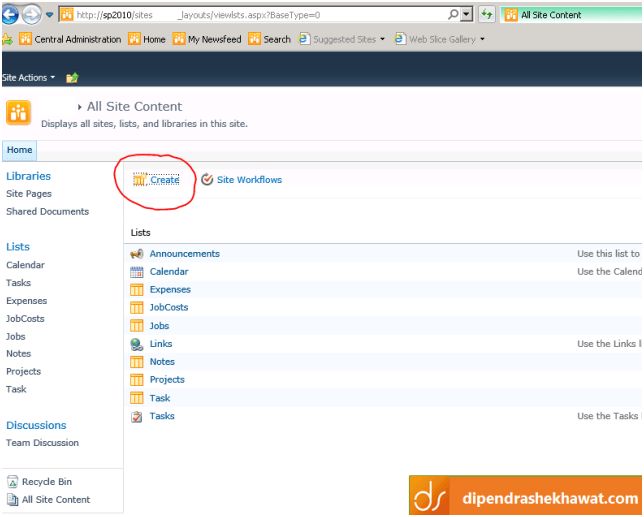Click the Site Workflows icon
The width and height of the screenshot is (644, 517).
207,179
